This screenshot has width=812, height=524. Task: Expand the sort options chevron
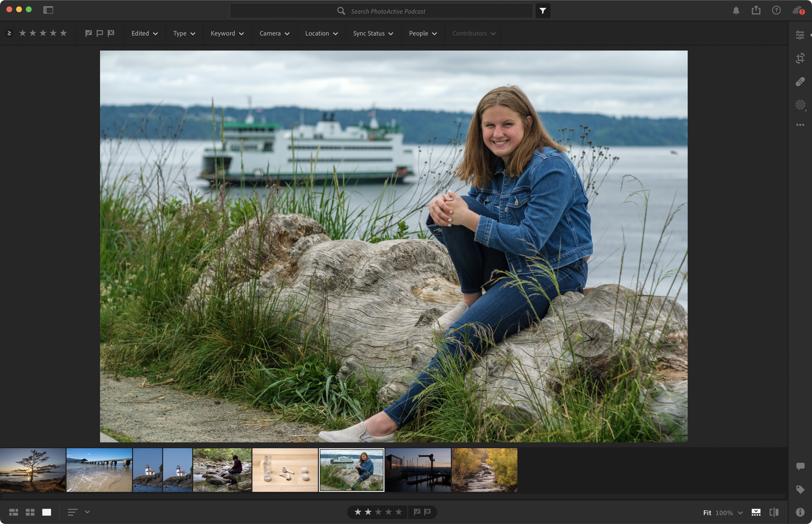coord(87,512)
